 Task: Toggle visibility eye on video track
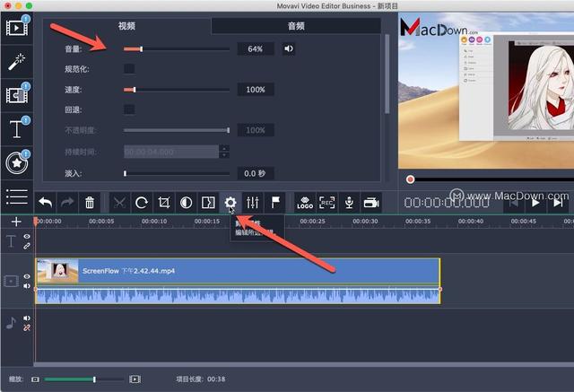click(x=27, y=276)
